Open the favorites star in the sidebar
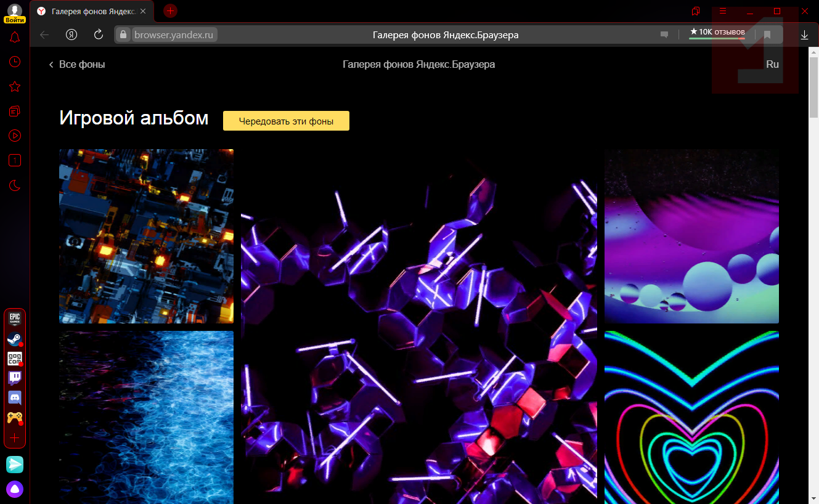 15,86
